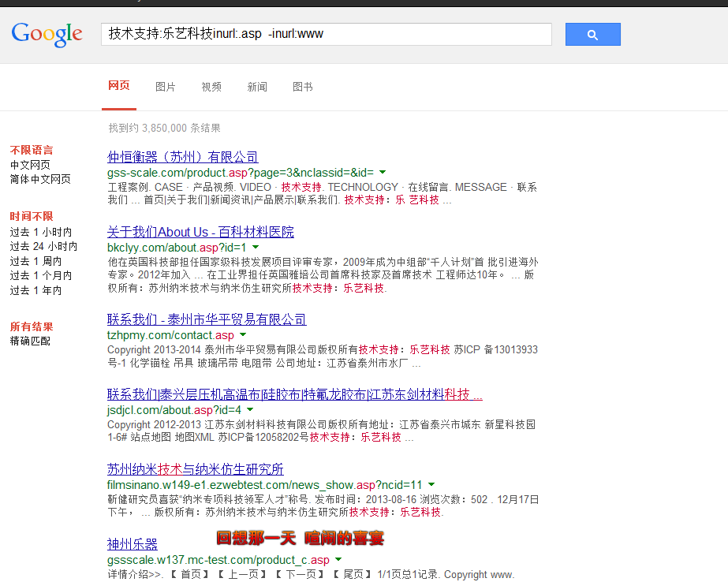This screenshot has width=728, height=582.
Task: Select 不限语言 language filter
Action: (32, 150)
